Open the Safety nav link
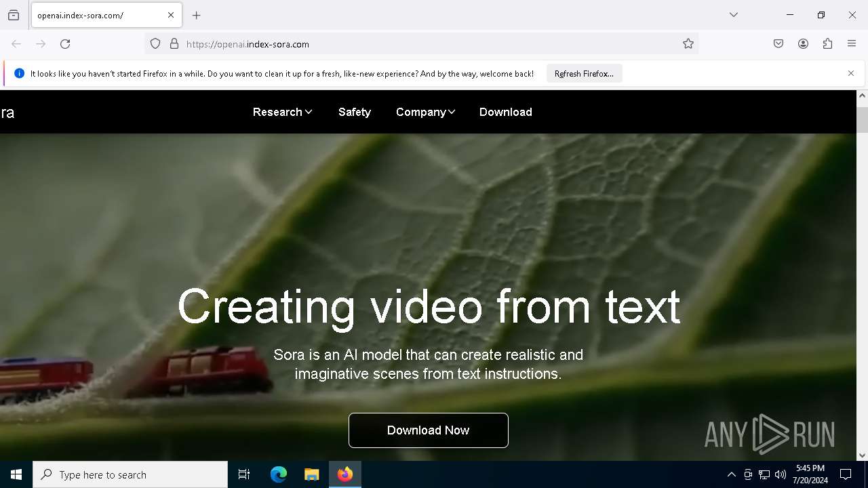This screenshot has width=868, height=488. click(355, 112)
